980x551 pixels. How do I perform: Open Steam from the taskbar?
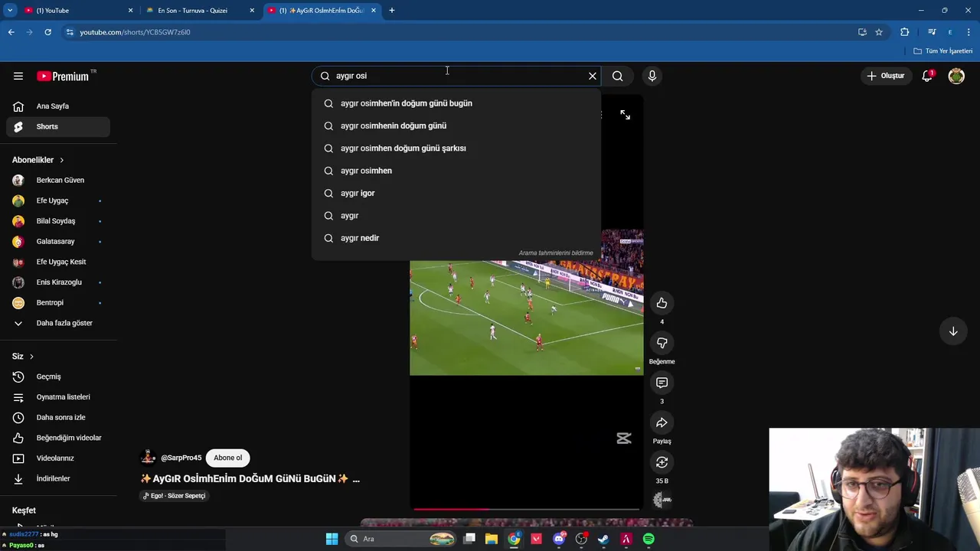(603, 539)
